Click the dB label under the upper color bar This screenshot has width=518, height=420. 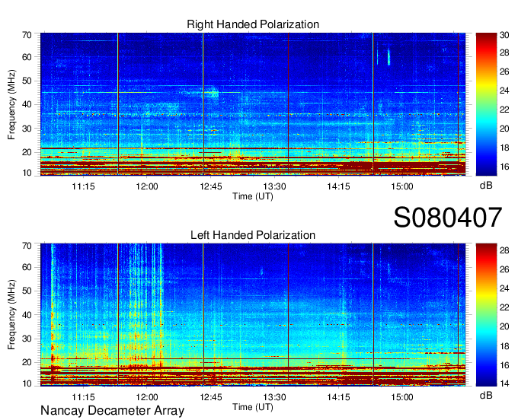(486, 186)
